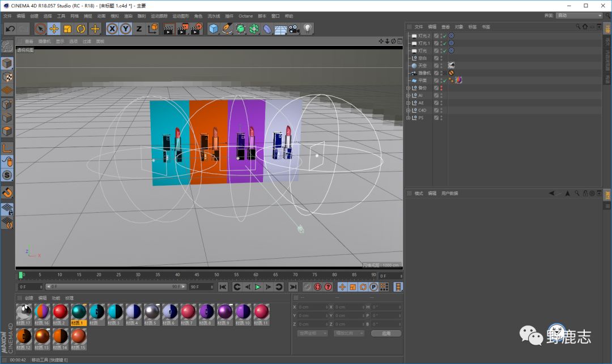The image size is (612, 364).
Task: Expand the 备份 group in object tree
Action: 408,88
